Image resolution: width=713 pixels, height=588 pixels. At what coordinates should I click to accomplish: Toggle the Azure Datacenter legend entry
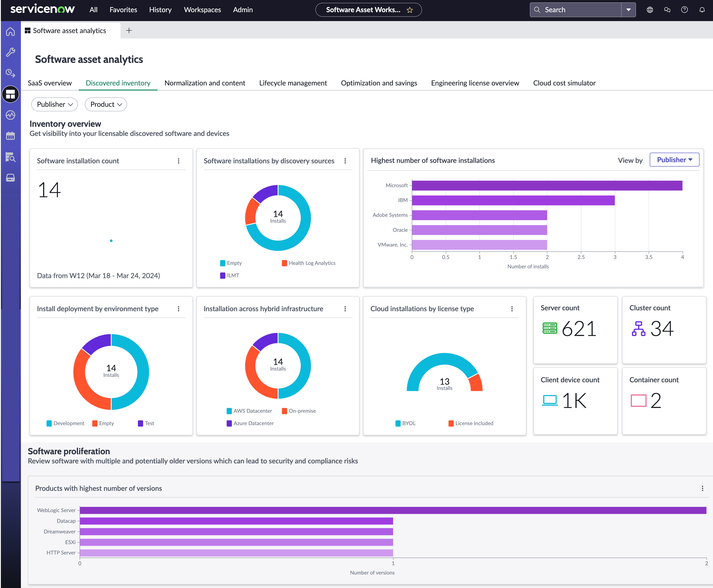[250, 423]
